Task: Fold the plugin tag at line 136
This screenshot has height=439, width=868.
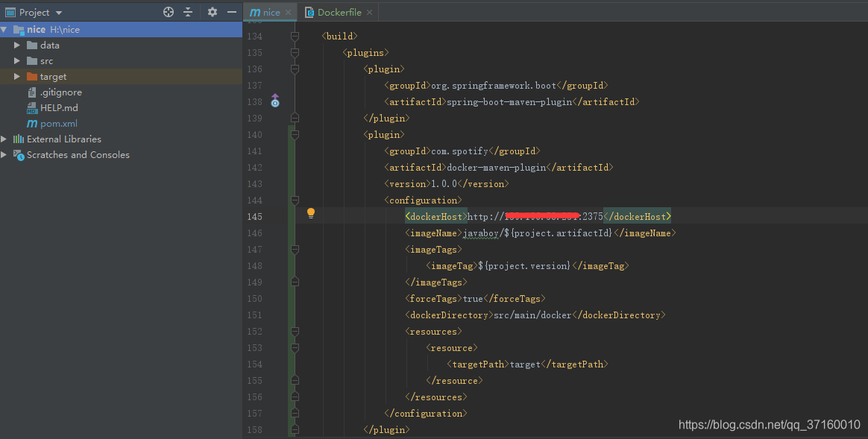Action: [295, 69]
